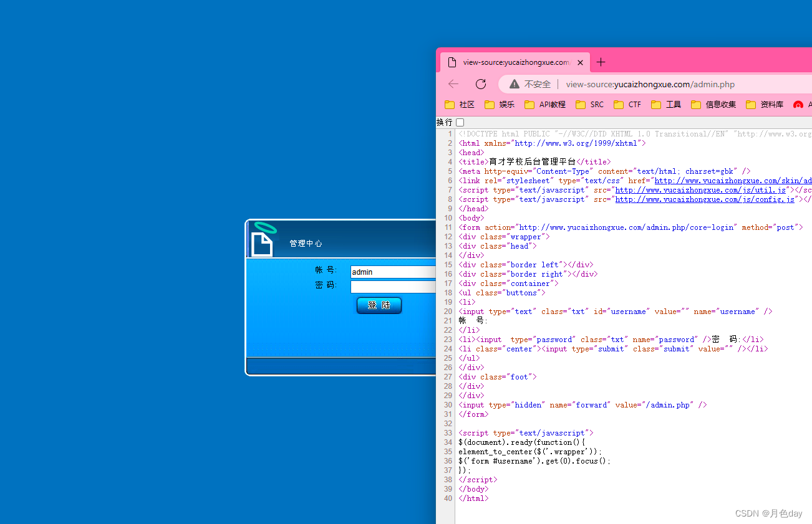Click the document.ready function line
The height and width of the screenshot is (524, 812).
521,442
